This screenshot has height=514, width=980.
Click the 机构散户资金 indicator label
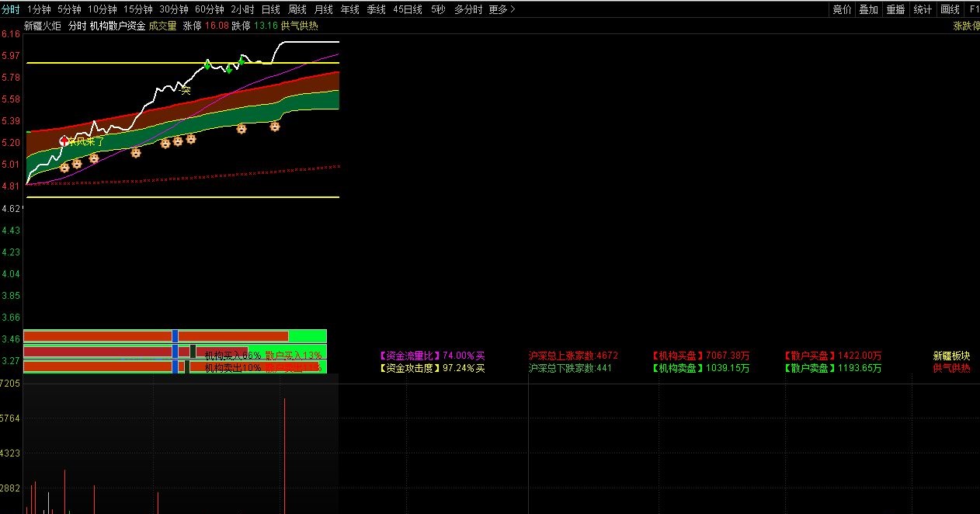click(117, 26)
